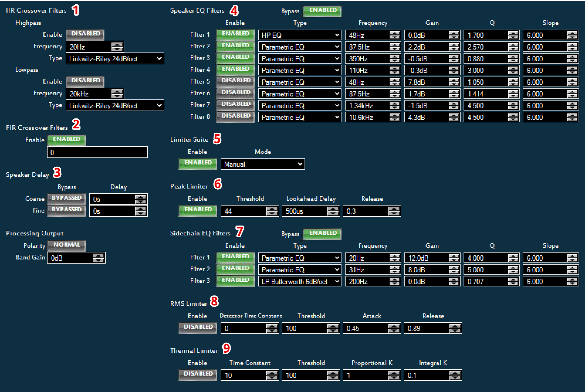Adjust Speaker EQ Filter 4 slope stepper
The height and width of the screenshot is (392, 585).
tap(572, 70)
